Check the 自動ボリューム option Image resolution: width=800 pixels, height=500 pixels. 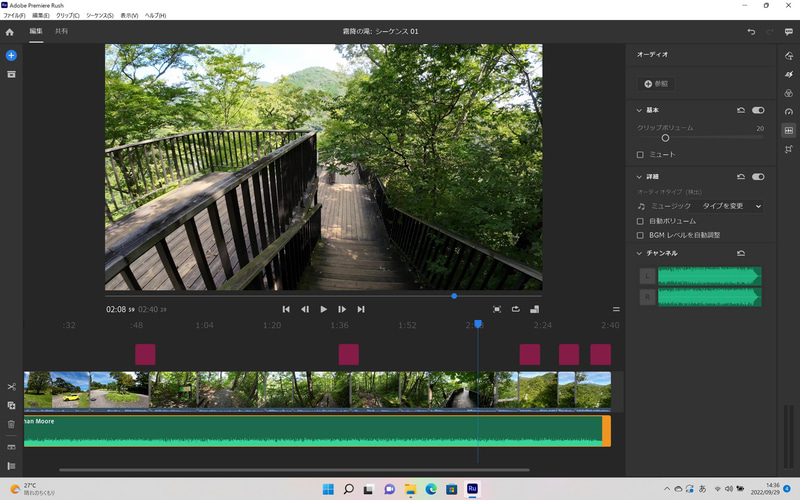point(641,220)
